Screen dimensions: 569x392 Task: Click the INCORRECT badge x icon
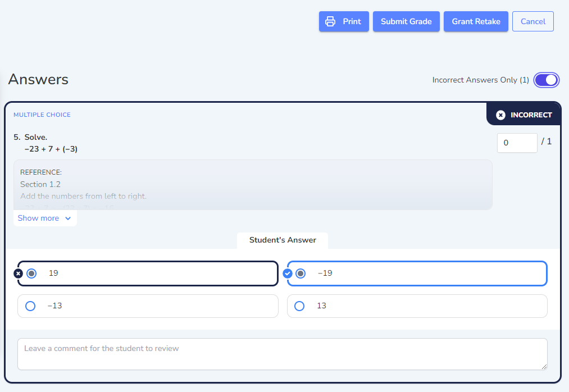pyautogui.click(x=500, y=115)
